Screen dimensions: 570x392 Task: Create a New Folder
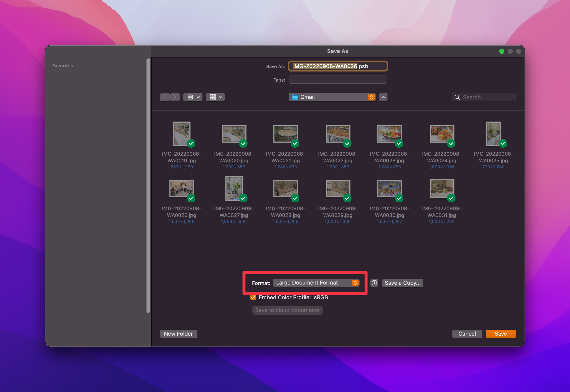tap(178, 334)
